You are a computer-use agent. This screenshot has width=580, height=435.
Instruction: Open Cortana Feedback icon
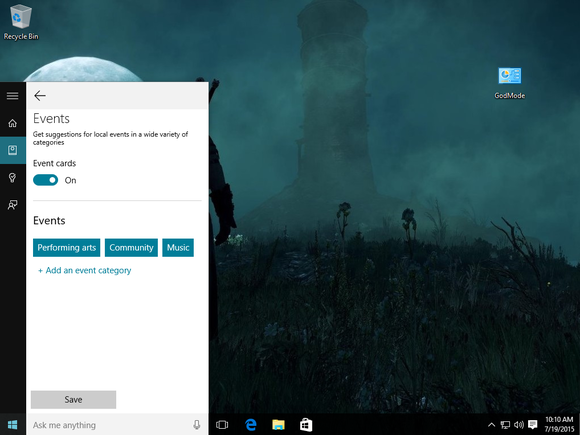pyautogui.click(x=13, y=205)
